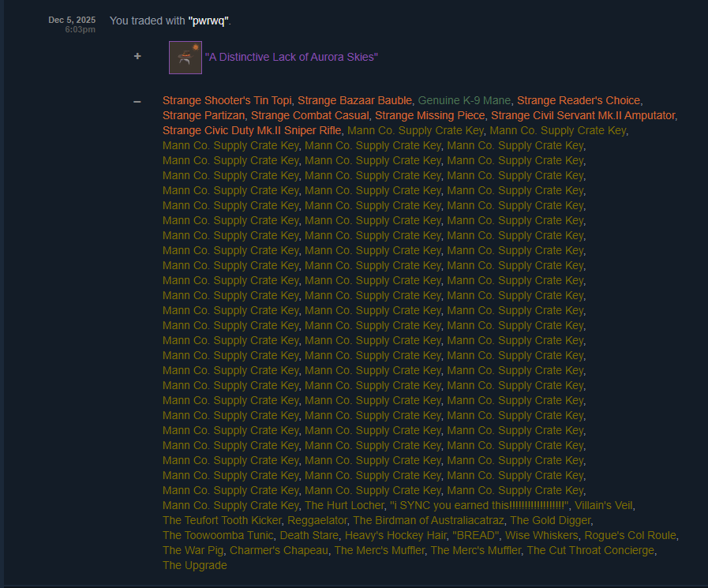Open Strange Civil Servant Mk.II Amputator
This screenshot has width=708, height=588.
[583, 115]
